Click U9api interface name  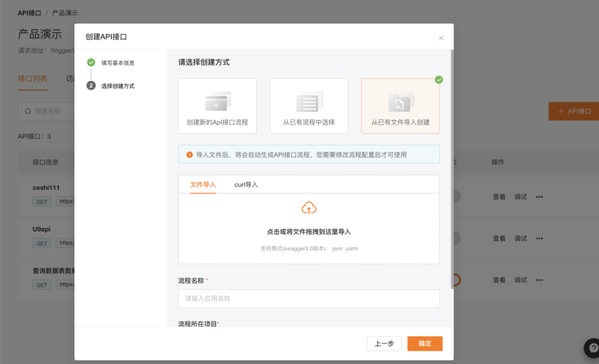tap(41, 229)
